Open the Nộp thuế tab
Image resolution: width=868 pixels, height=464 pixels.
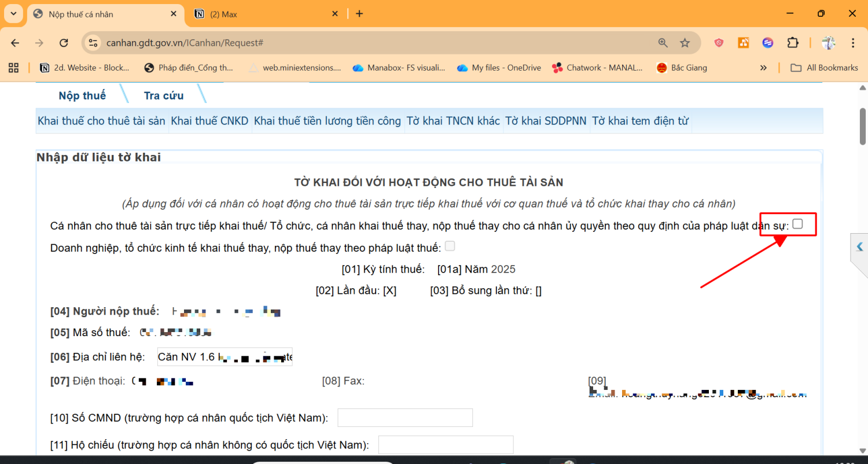pos(82,95)
